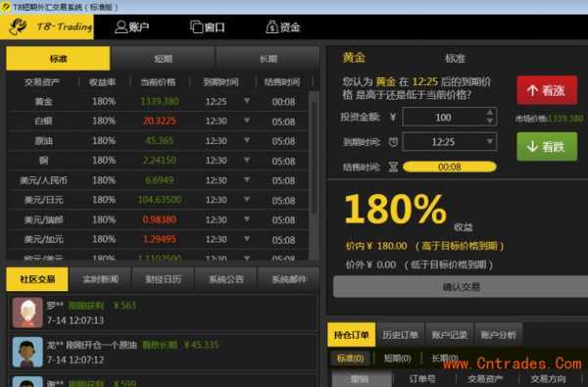Click the 收益率 column header
This screenshot has width=588, height=387.
(103, 82)
